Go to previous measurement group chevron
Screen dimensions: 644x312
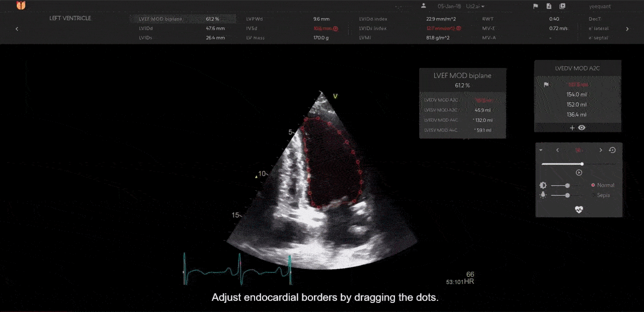(x=17, y=29)
